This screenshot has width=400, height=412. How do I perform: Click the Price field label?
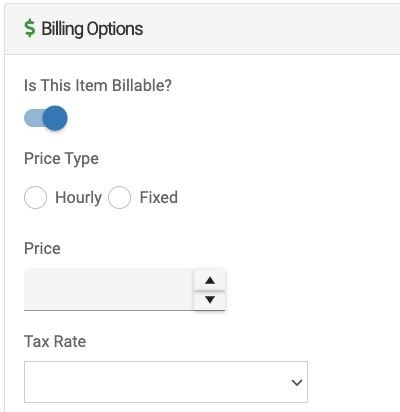[x=42, y=248]
